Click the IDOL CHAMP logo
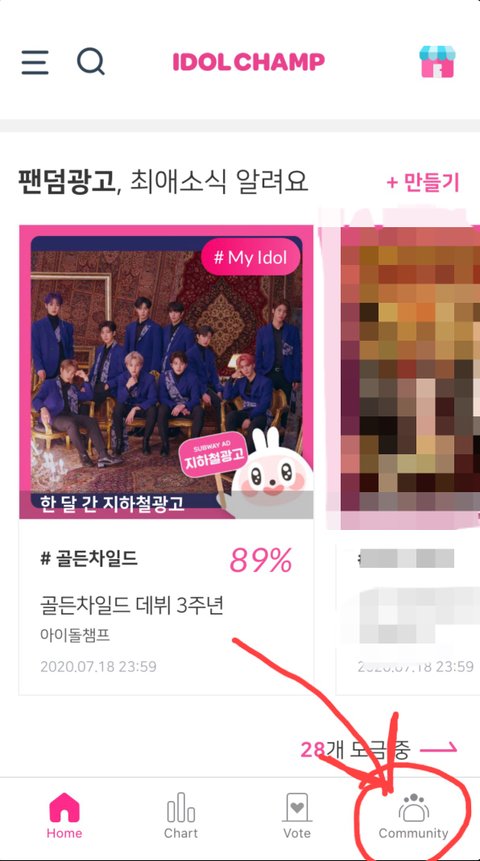Viewport: 480px width, 861px height. click(x=249, y=62)
